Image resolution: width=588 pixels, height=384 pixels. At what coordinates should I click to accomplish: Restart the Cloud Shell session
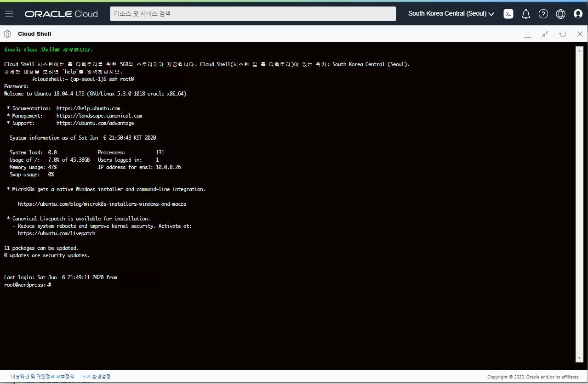pyautogui.click(x=562, y=34)
